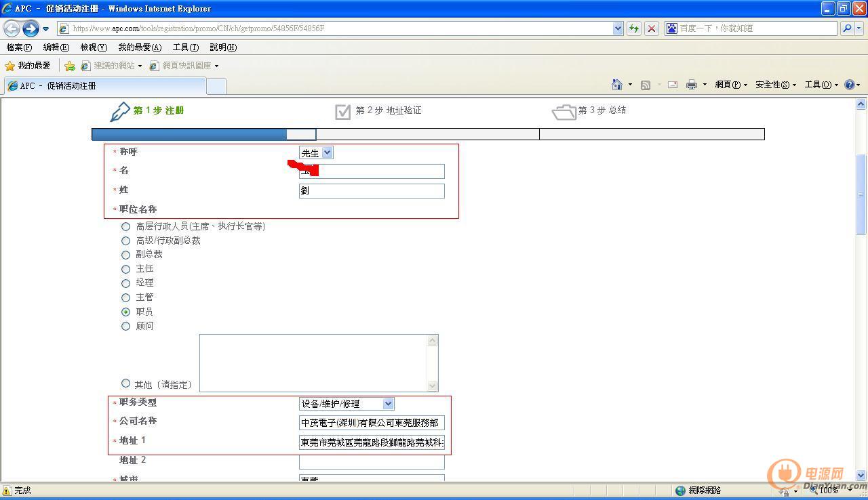
Task: Open the 網頁(P) command bar menu
Action: (x=731, y=85)
